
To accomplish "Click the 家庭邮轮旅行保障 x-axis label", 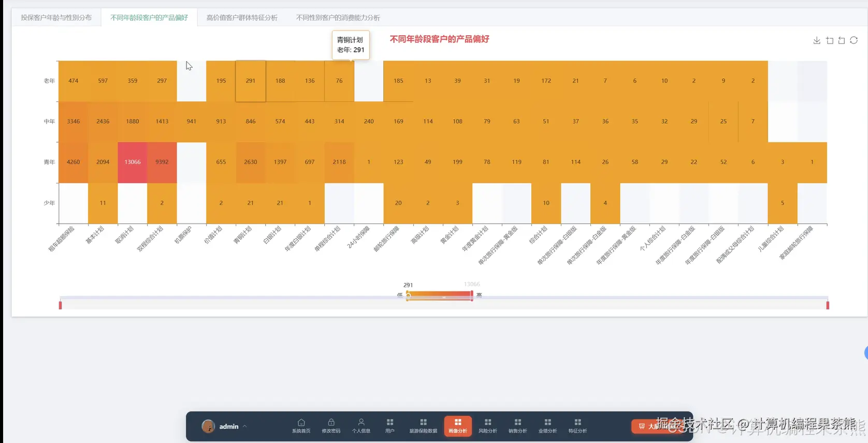I will 797,243.
